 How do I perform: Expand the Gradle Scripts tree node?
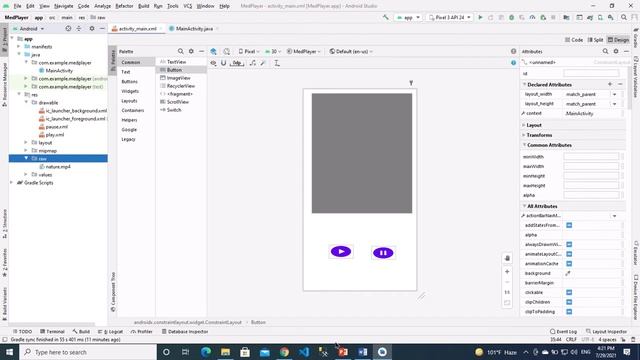[12, 182]
